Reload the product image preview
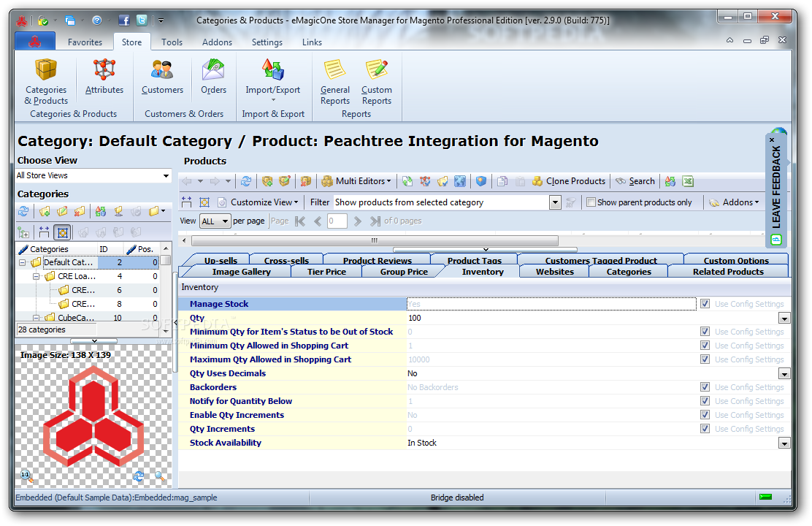 [x=138, y=476]
